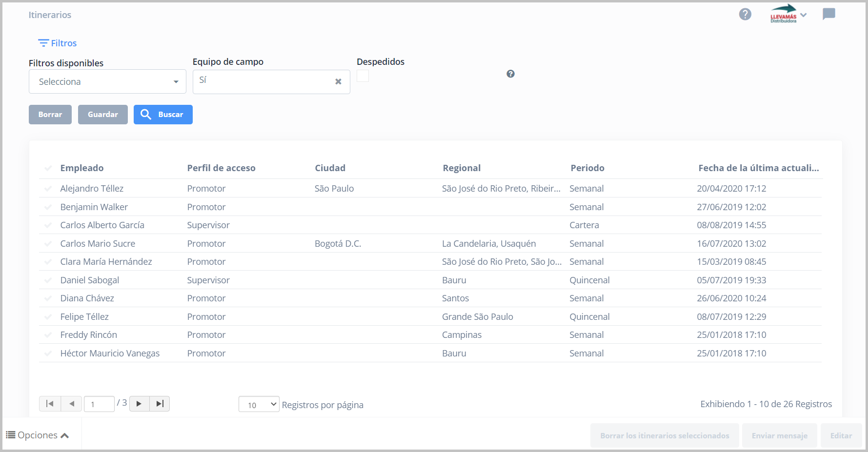Expand the Opciones menu
868x452 pixels.
coord(38,435)
